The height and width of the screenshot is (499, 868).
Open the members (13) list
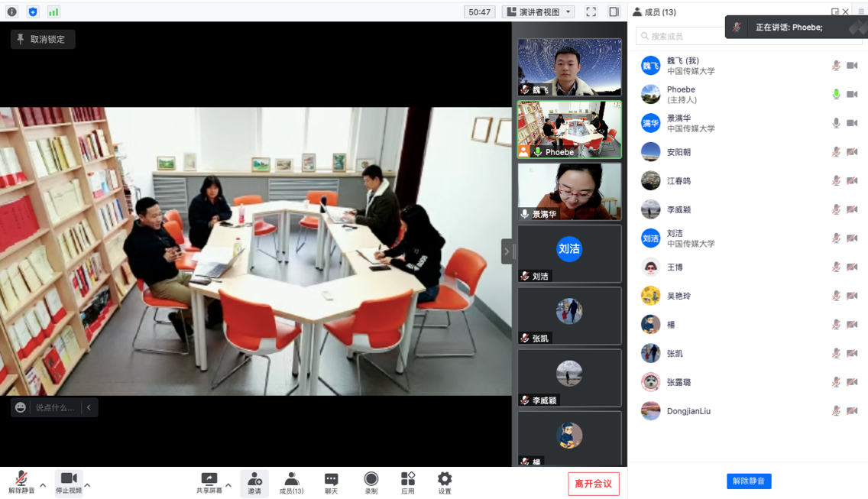coord(291,483)
